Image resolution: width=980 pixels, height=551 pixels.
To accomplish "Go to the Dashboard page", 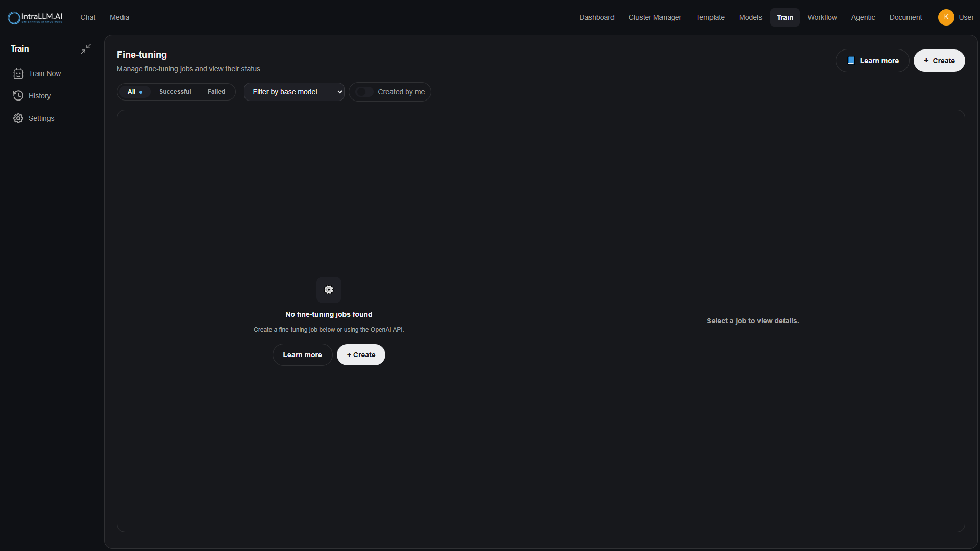I will 597,17.
